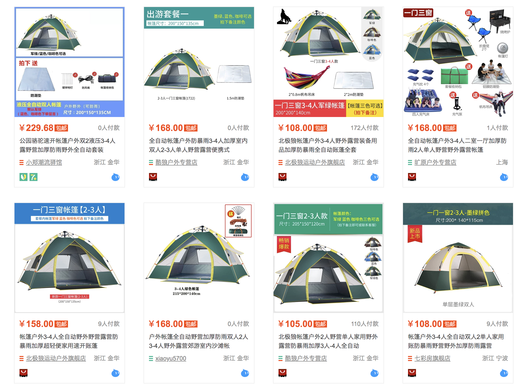The width and height of the screenshot is (532, 392).
Task: Open the 出游套餐一 tent product image
Action: [x=199, y=62]
